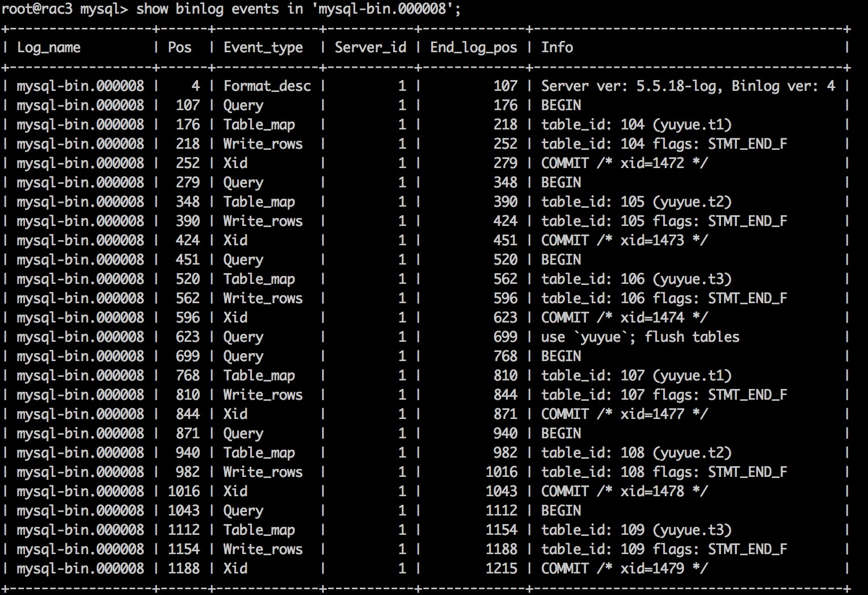Click the 'table_id: 109 flags: STMT_END_F' entry
The image size is (868, 595).
[664, 549]
